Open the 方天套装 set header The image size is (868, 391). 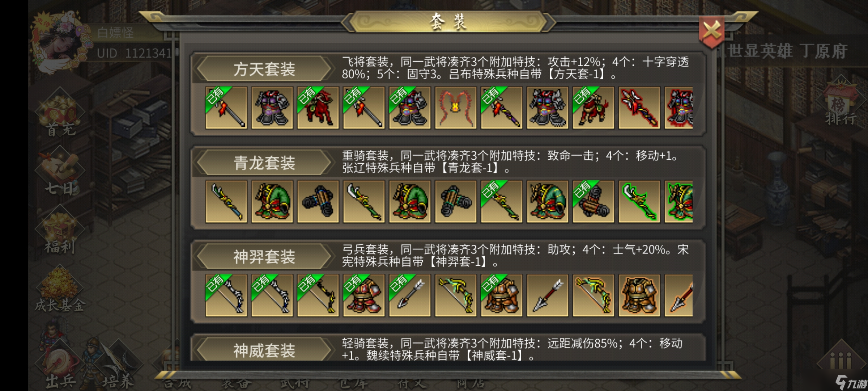tap(264, 69)
